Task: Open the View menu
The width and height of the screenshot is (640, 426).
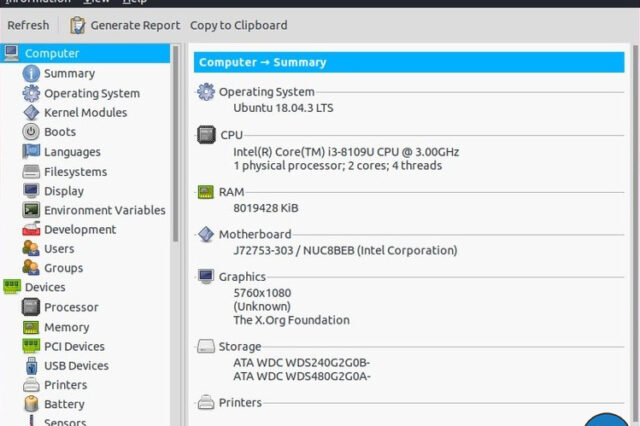Action: click(x=97, y=2)
